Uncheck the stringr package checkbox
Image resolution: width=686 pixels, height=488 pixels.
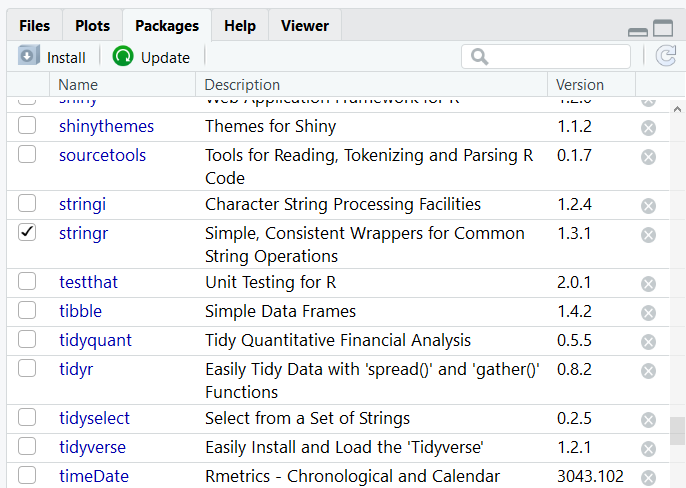coord(27,233)
